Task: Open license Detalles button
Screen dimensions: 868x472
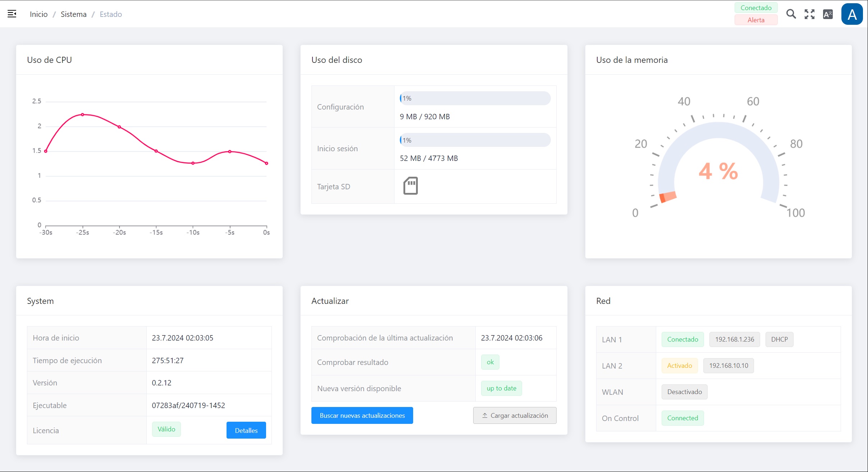Action: 246,430
